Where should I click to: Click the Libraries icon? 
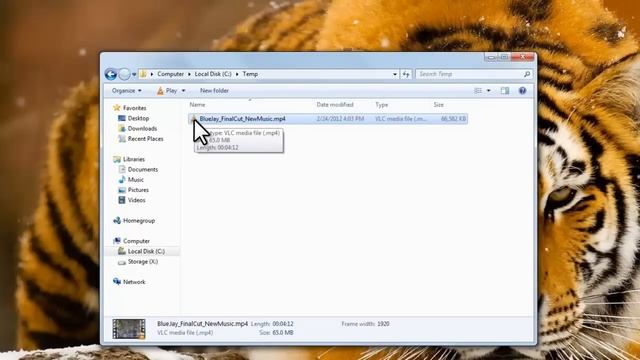point(117,159)
